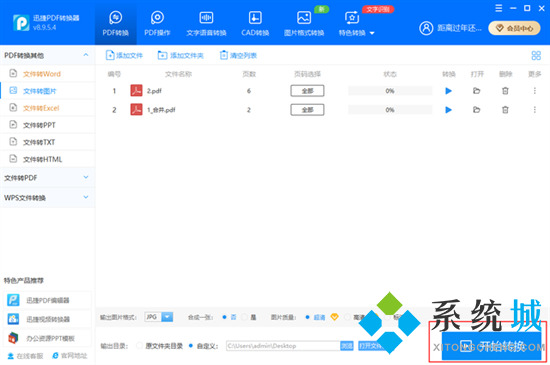Click the red PDF icon of 1_合并.pdf
Image resolution: width=550 pixels, height=365 pixels.
(136, 109)
